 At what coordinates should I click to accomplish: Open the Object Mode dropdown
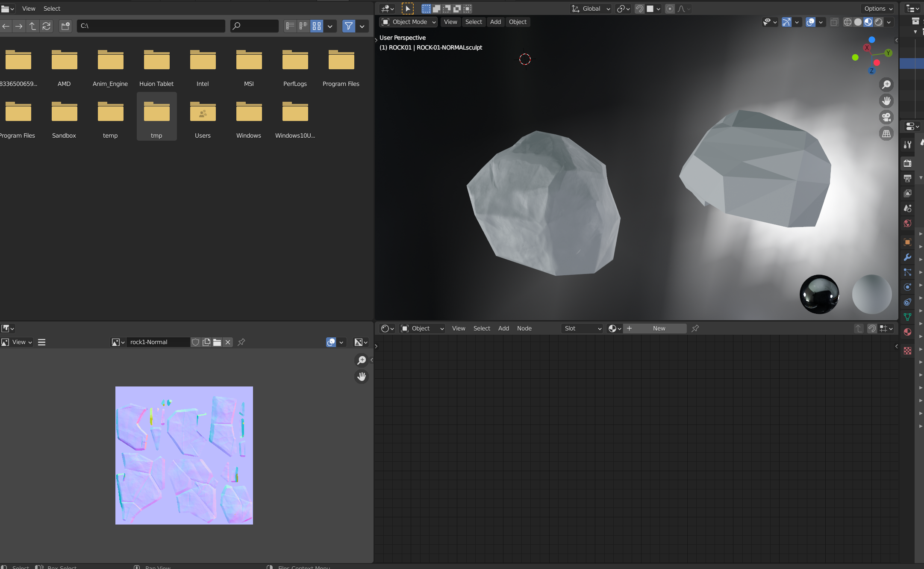(x=409, y=22)
